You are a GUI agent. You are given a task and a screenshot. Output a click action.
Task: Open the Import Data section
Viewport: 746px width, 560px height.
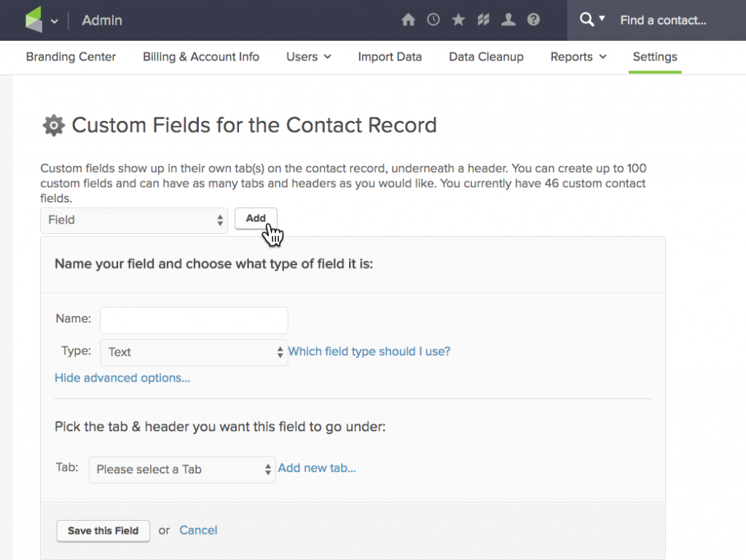tap(390, 57)
